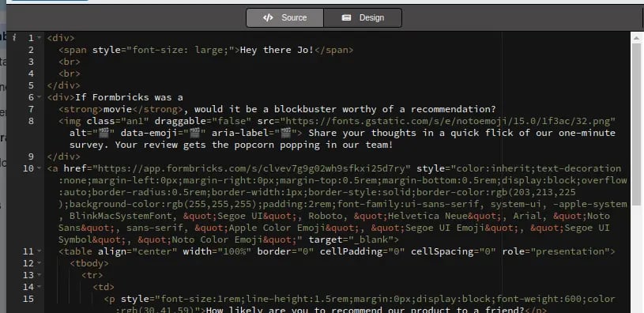Collapse the div fold arrow at line 1
Screen dimensions: 644x313
pyautogui.click(x=40, y=38)
